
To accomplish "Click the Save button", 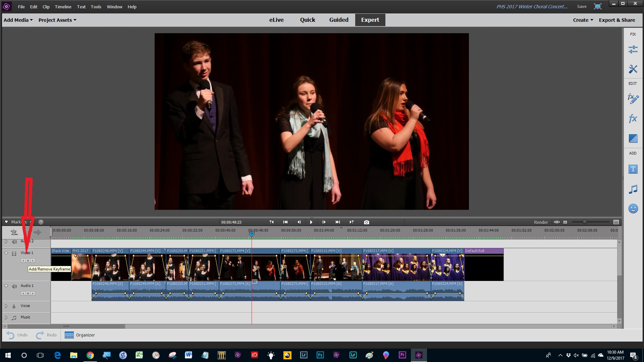I will click(x=582, y=7).
